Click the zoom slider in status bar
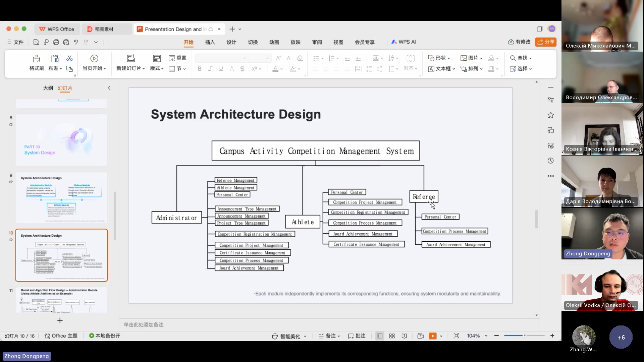 click(524, 336)
